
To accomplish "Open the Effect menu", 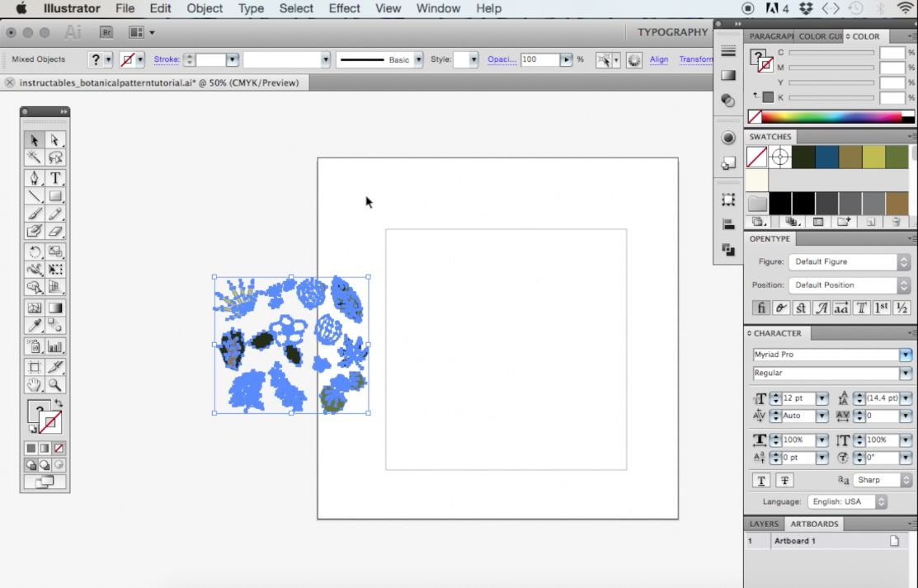I will (344, 8).
